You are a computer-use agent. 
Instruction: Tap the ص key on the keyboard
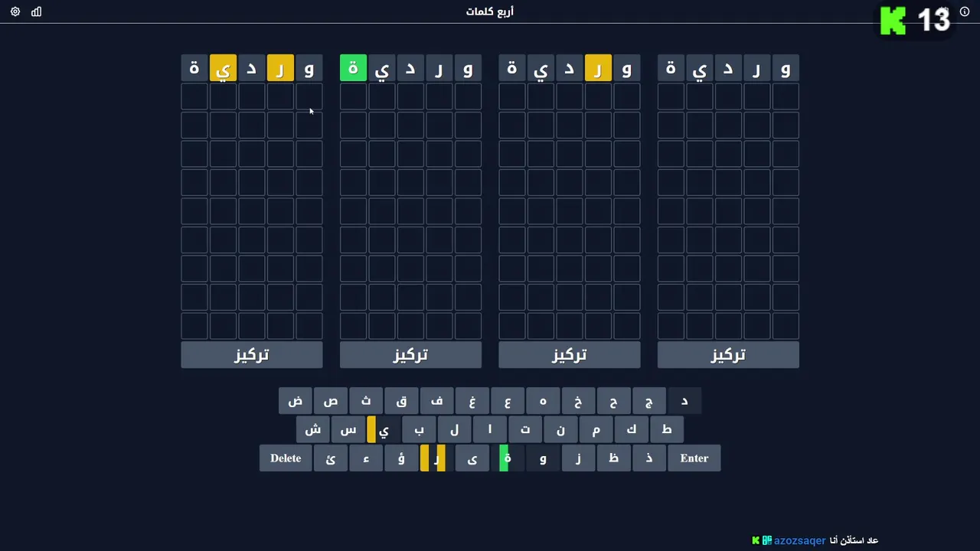(331, 401)
